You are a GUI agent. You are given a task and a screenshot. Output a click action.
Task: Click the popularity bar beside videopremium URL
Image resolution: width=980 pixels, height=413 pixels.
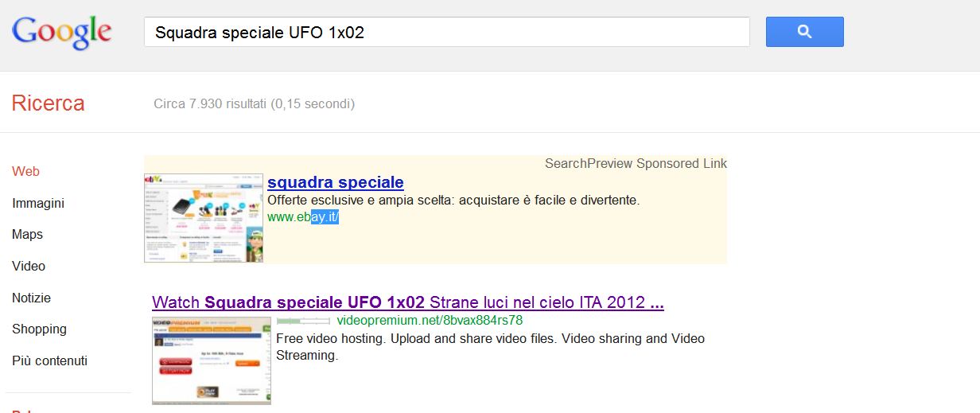303,321
